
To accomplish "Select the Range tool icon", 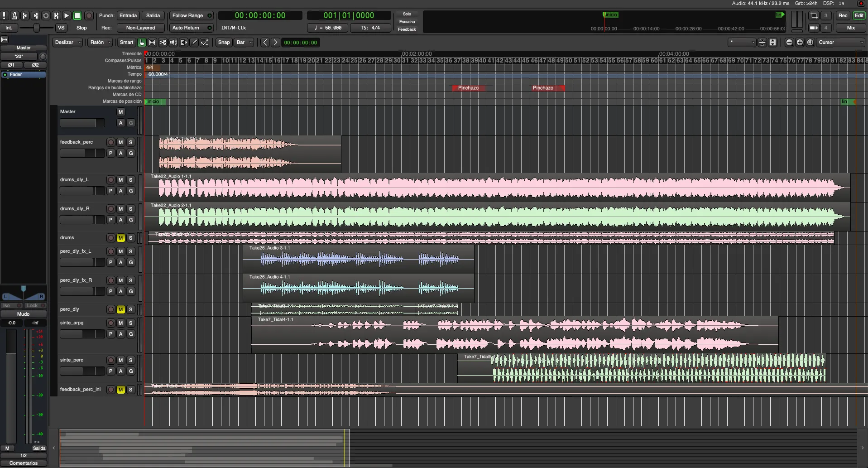I will click(x=152, y=43).
